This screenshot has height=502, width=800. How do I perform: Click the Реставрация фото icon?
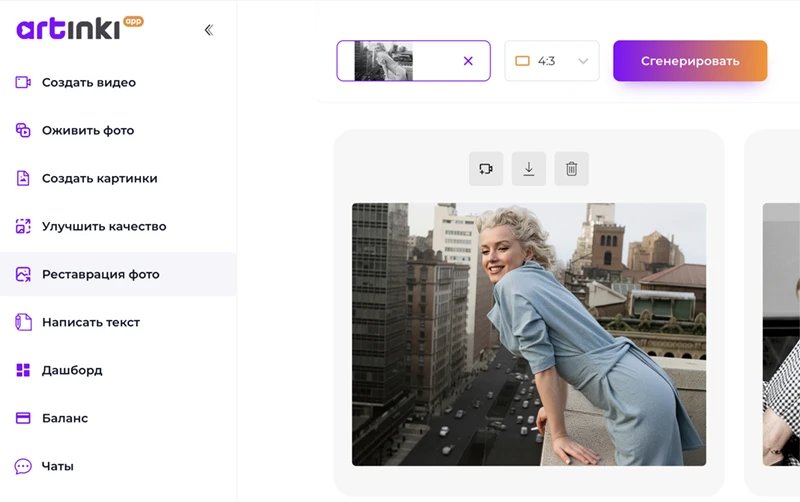[x=23, y=274]
